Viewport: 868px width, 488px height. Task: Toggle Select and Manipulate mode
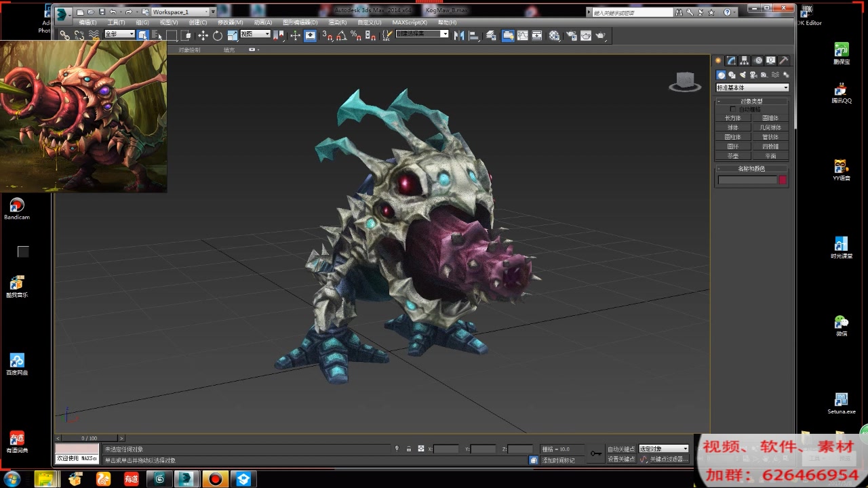[296, 35]
